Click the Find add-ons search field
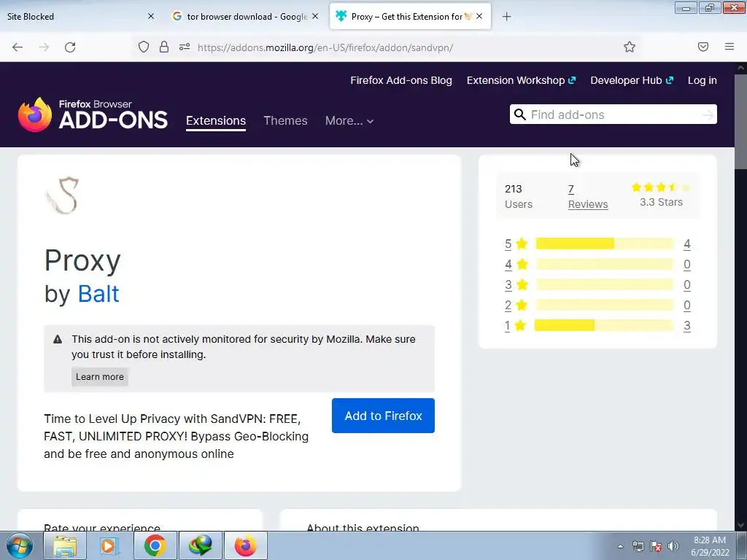The width and height of the screenshot is (747, 560). 614,114
